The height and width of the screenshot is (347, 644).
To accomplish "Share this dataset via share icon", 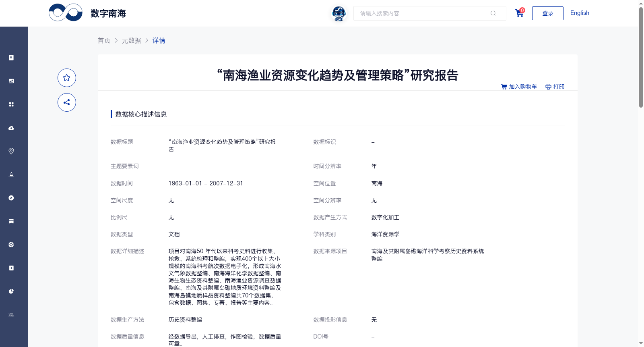I will (67, 102).
